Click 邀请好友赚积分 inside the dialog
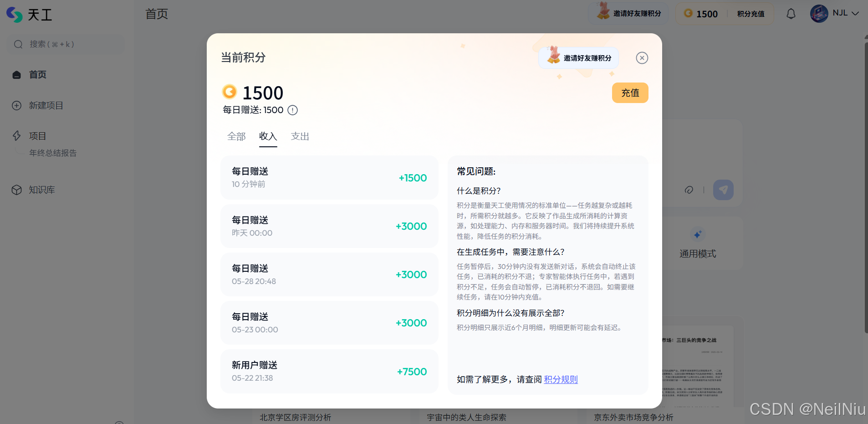Image resolution: width=868 pixels, height=424 pixels. click(579, 57)
